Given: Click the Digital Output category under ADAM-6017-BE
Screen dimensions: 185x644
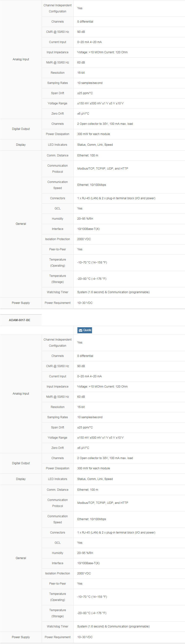Looking at the screenshot, I should [21, 463].
